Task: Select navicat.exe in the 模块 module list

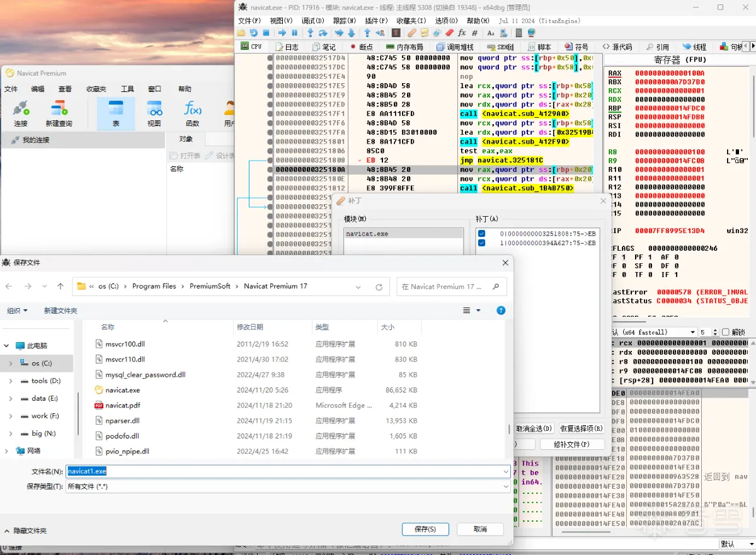Action: pyautogui.click(x=403, y=234)
